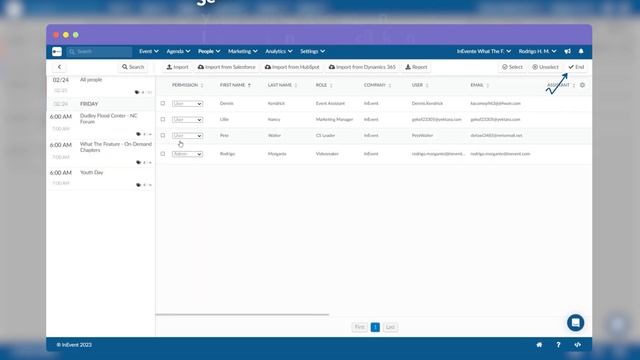Click the horizontal table scrollbar
The width and height of the screenshot is (640, 360).
point(242,315)
